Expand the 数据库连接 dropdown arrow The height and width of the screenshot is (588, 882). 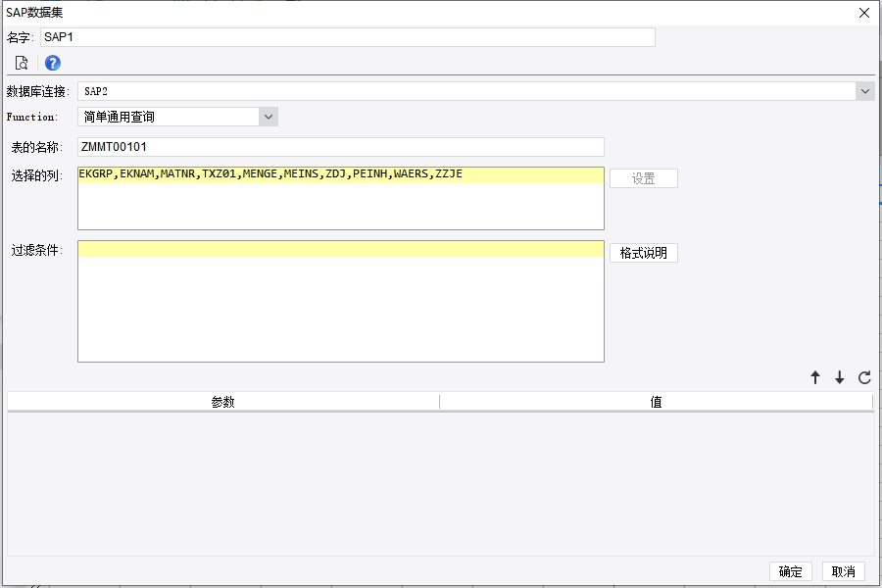(x=865, y=91)
